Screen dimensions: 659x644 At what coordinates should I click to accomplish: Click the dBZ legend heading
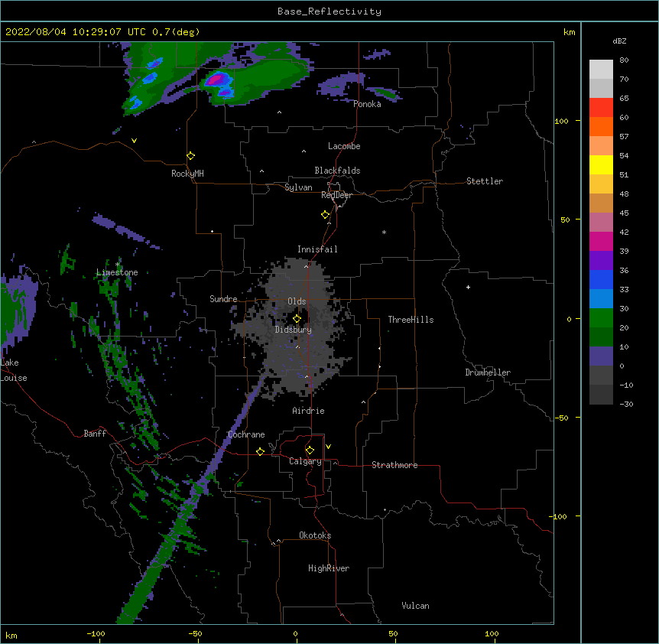point(619,41)
